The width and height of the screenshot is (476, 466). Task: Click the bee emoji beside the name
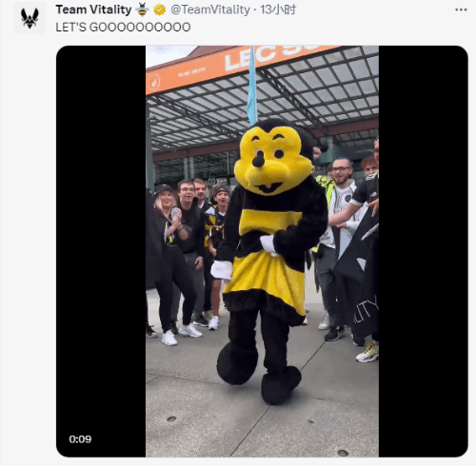pos(143,10)
